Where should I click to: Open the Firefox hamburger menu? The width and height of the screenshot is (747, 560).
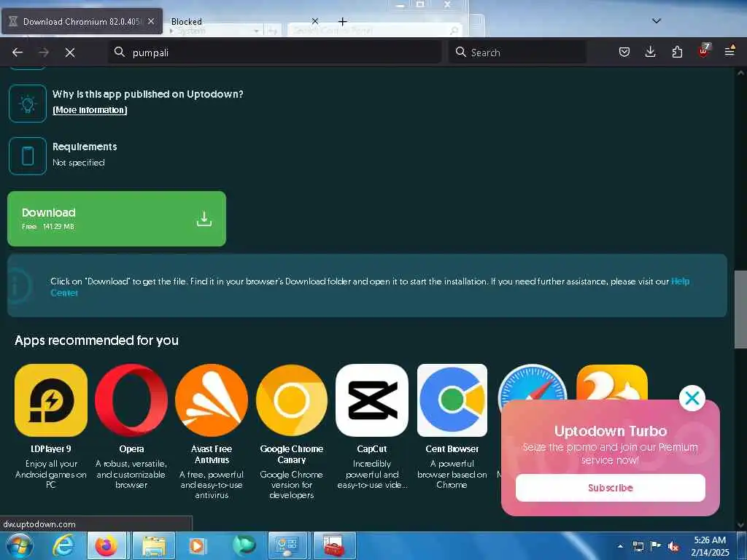click(729, 51)
